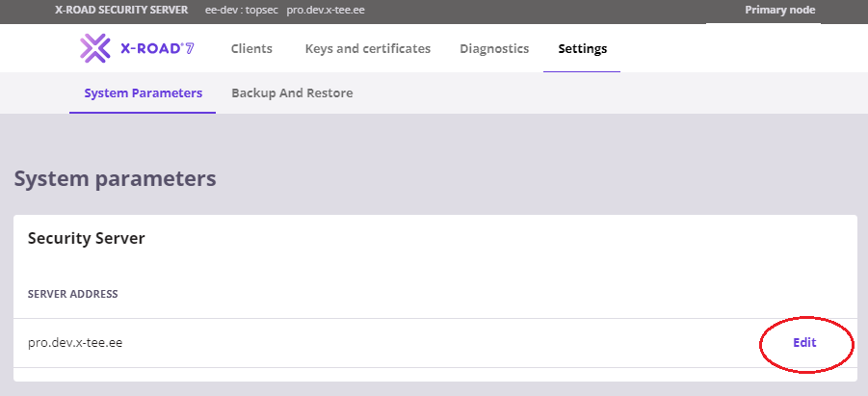Go to Keys and certificates tab
The width and height of the screenshot is (868, 396).
(367, 48)
